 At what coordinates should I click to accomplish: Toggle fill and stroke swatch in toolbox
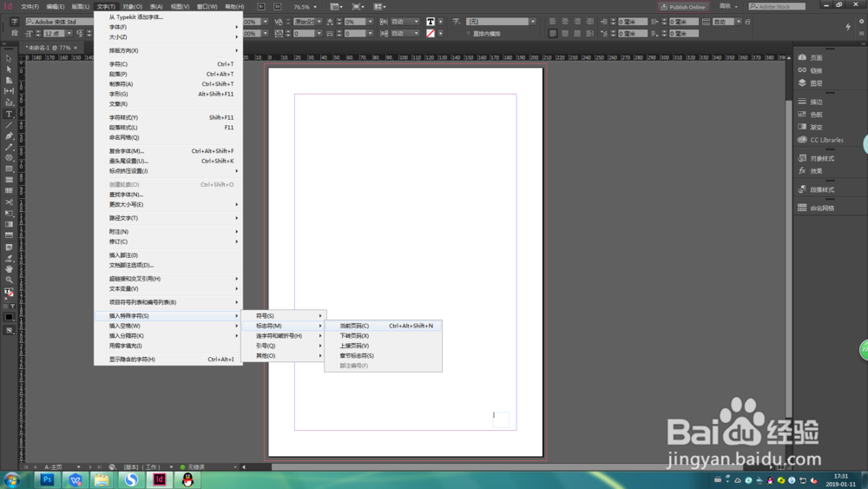[x=9, y=293]
